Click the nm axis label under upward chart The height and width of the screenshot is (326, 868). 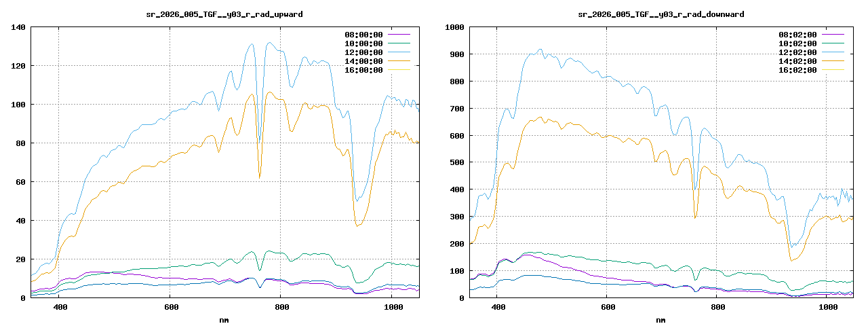pos(224,319)
